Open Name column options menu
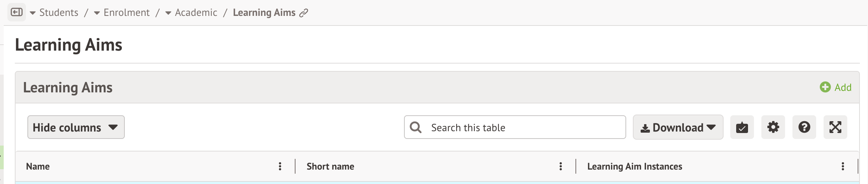The height and width of the screenshot is (184, 868). coord(280,167)
